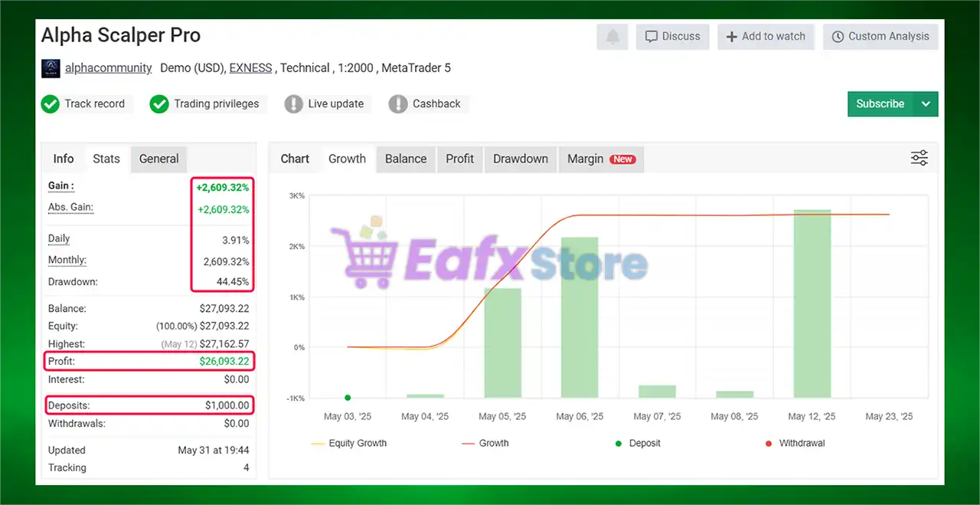Image resolution: width=980 pixels, height=505 pixels.
Task: Open the Drawdown chart tab
Action: click(521, 159)
